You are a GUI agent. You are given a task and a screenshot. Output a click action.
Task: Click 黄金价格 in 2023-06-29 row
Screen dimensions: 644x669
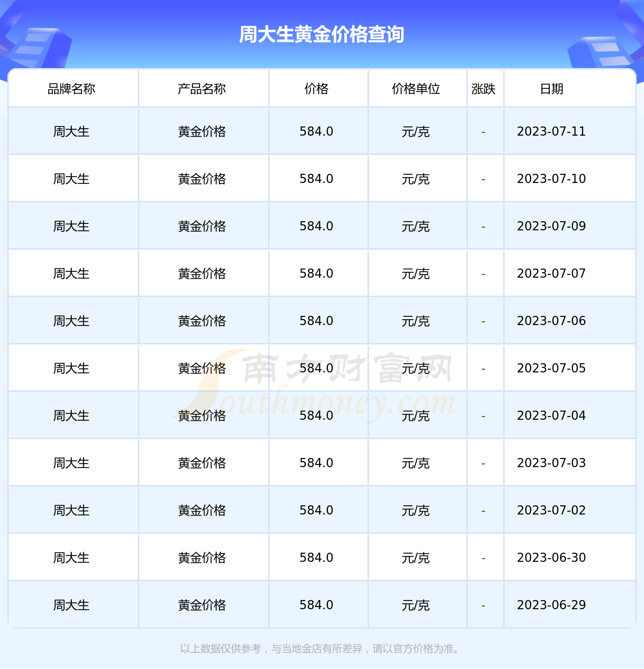pos(202,605)
